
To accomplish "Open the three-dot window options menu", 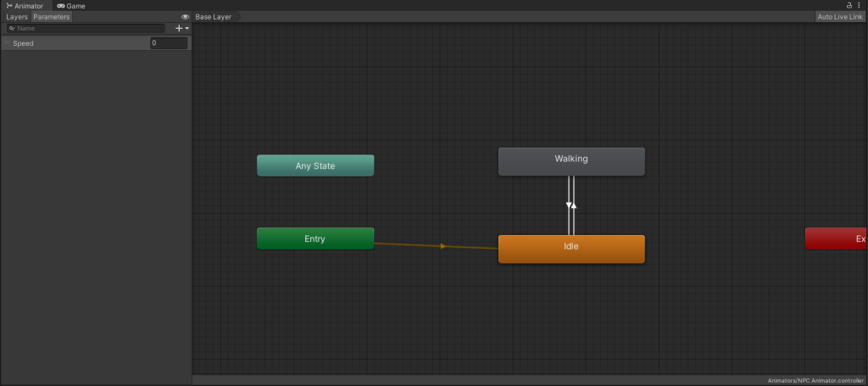I will [860, 5].
